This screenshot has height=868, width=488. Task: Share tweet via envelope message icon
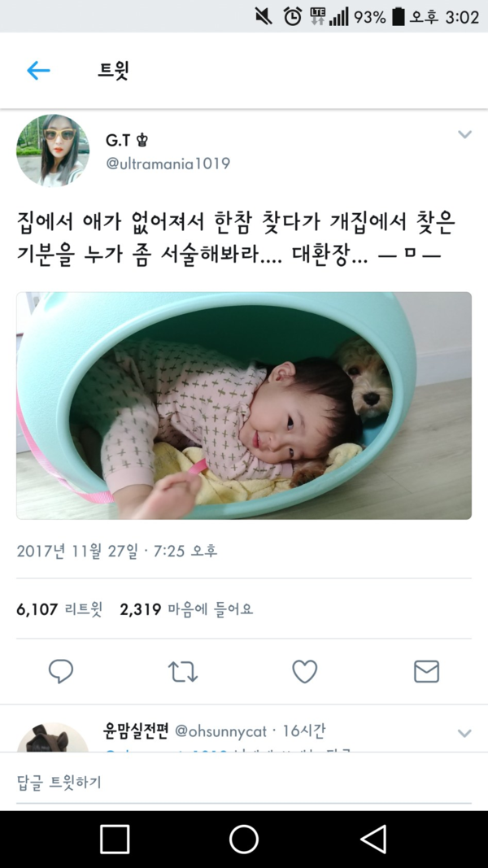click(x=426, y=671)
